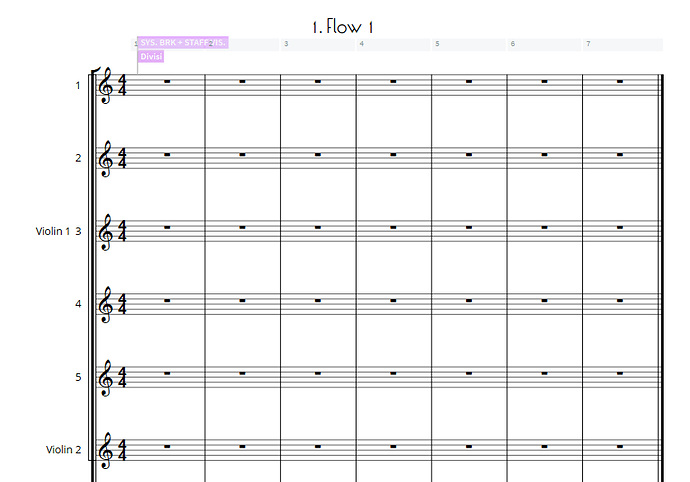Select the Divisi signpost
Viewport: 690px width, 482px height.
tap(150, 57)
